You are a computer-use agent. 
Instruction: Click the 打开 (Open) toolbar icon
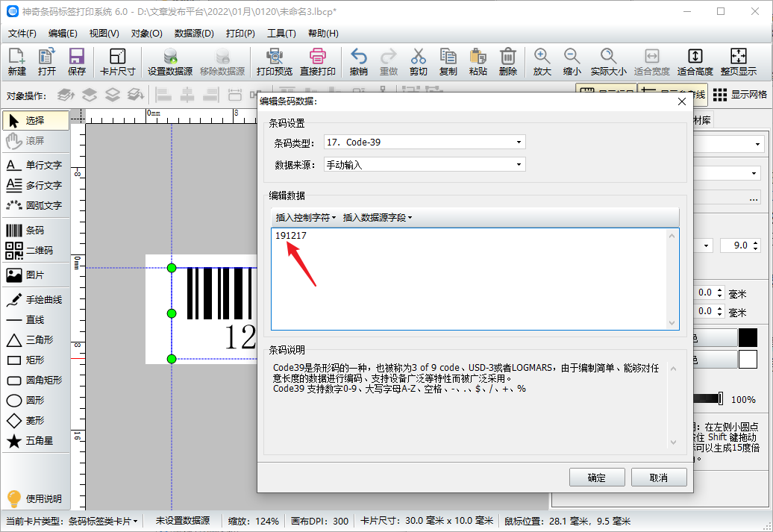(x=47, y=62)
